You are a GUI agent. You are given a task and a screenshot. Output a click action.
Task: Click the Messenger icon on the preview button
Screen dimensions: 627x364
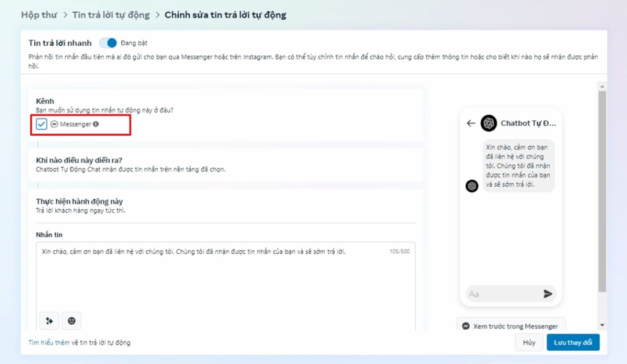click(466, 326)
